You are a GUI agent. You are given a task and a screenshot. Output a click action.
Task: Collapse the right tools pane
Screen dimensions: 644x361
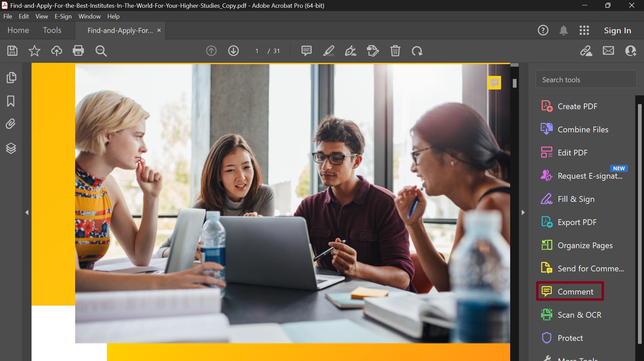click(x=523, y=212)
